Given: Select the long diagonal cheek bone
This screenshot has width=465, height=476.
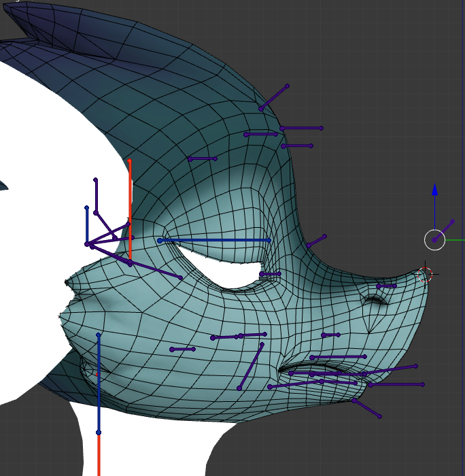Looking at the screenshot, I should point(251,366).
